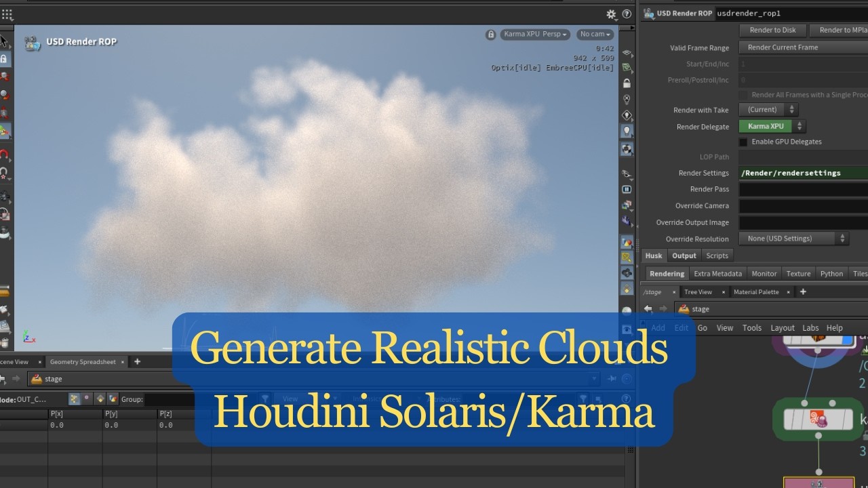
Task: Click the usdrender_rop1 node name field
Action: click(791, 13)
